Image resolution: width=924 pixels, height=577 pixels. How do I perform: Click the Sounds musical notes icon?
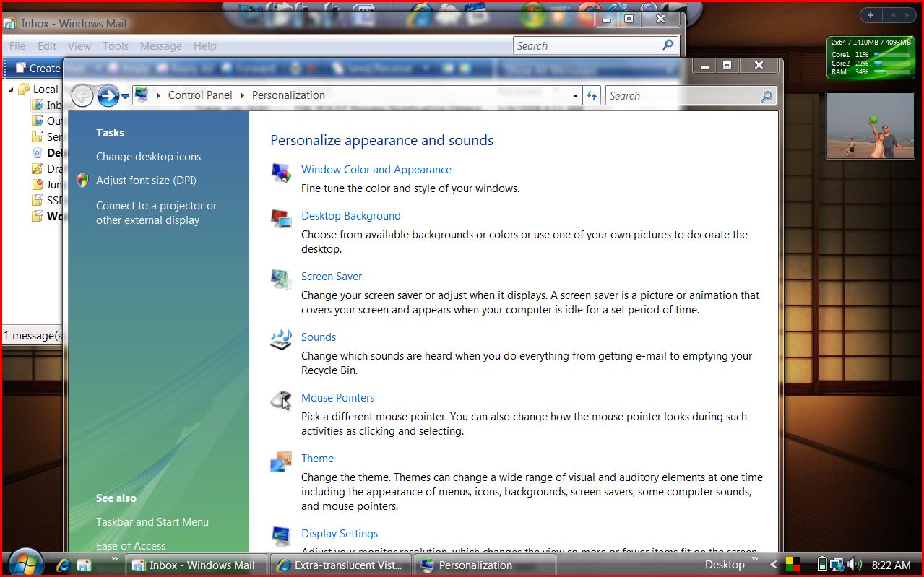[x=281, y=339]
